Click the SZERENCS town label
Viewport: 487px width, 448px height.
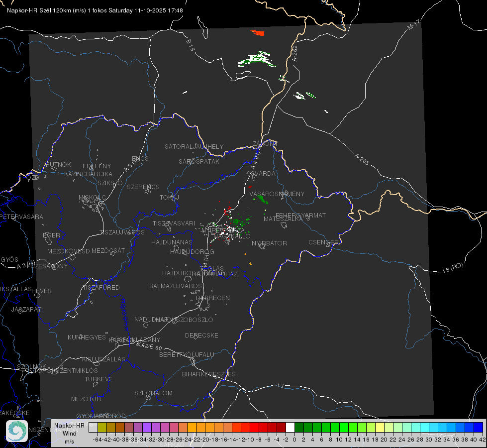point(143,187)
